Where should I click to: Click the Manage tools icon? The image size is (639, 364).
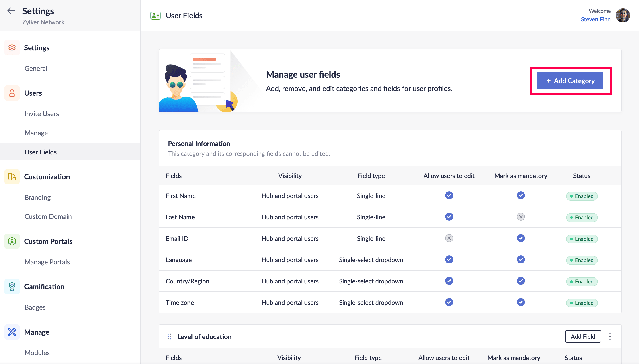pyautogui.click(x=12, y=332)
